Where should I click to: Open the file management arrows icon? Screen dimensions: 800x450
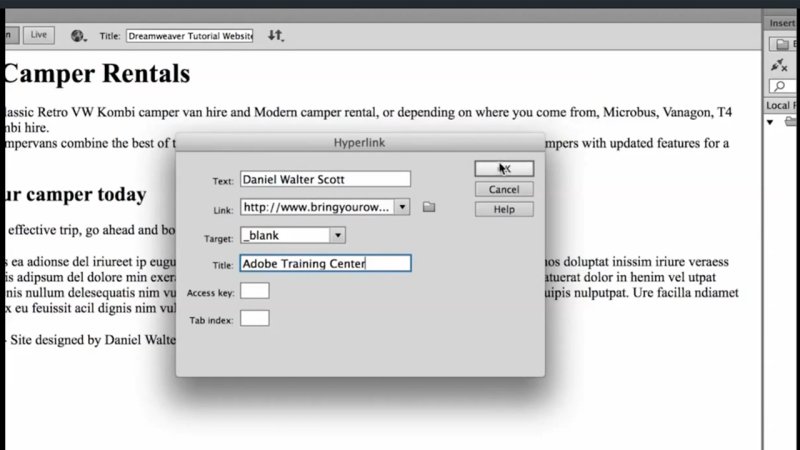(x=276, y=35)
